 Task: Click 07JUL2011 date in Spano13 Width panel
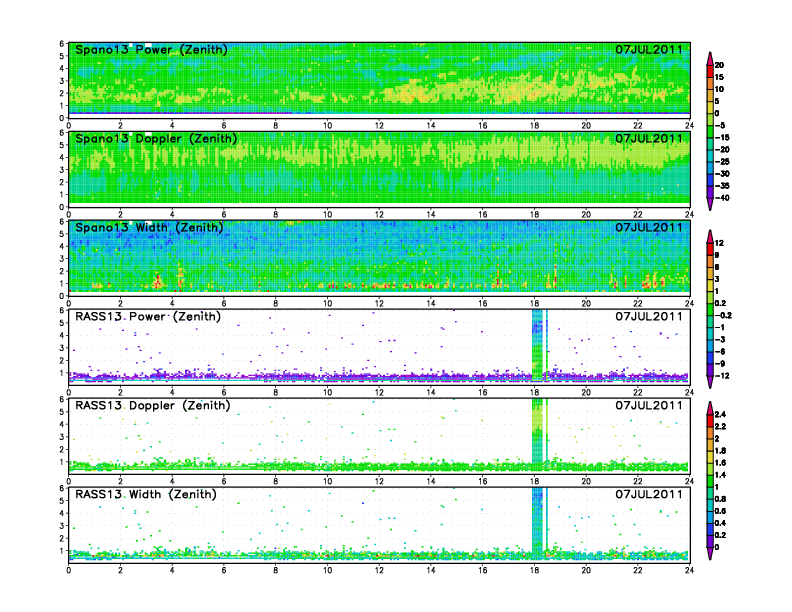coord(649,227)
